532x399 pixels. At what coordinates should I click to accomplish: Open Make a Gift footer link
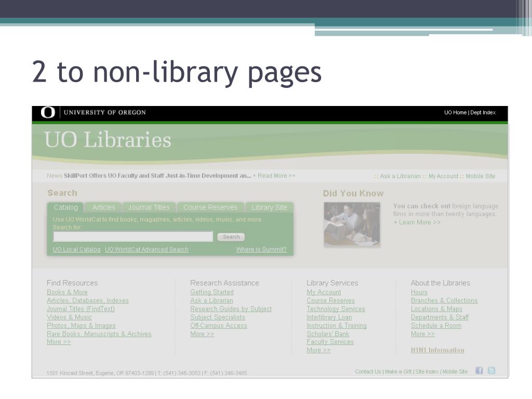tap(398, 371)
